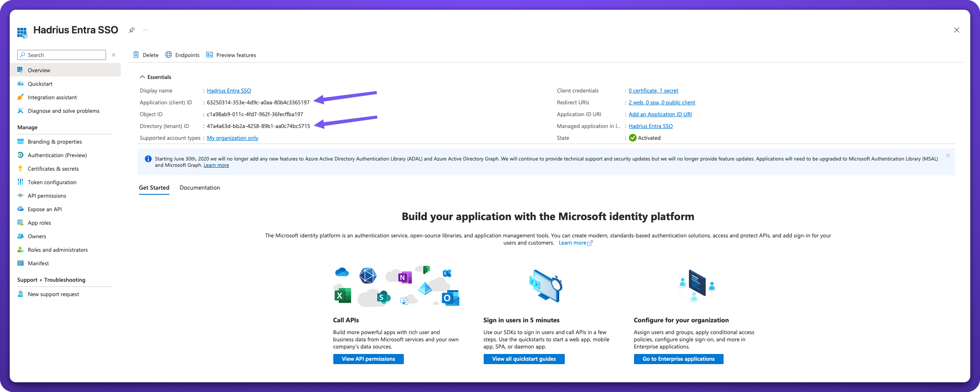Click the Overview grid icon in sidebar
980x392 pixels.
(x=20, y=70)
